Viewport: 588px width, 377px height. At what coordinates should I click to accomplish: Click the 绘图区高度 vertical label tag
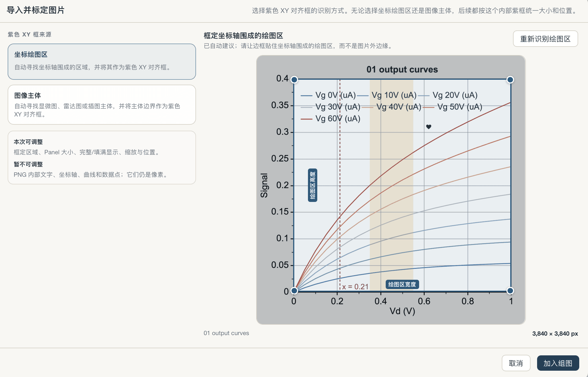pos(313,185)
